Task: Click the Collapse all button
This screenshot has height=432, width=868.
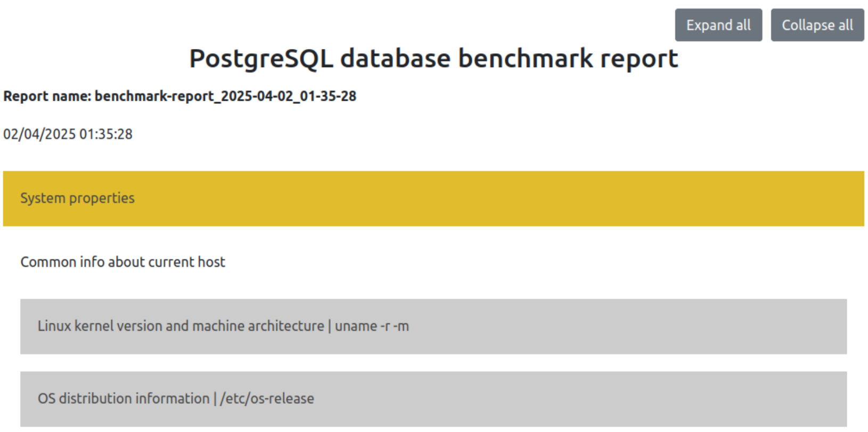Action: [817, 25]
